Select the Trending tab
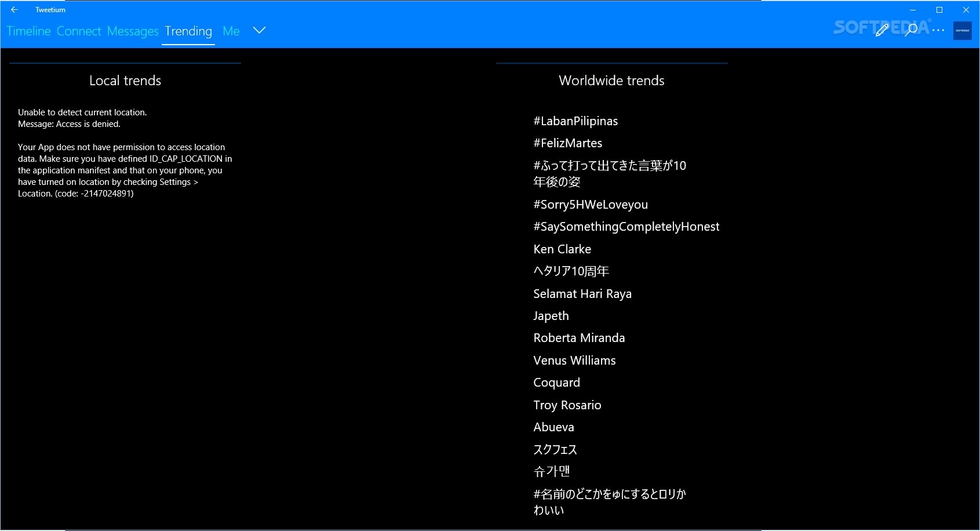Image resolution: width=980 pixels, height=531 pixels. [188, 31]
